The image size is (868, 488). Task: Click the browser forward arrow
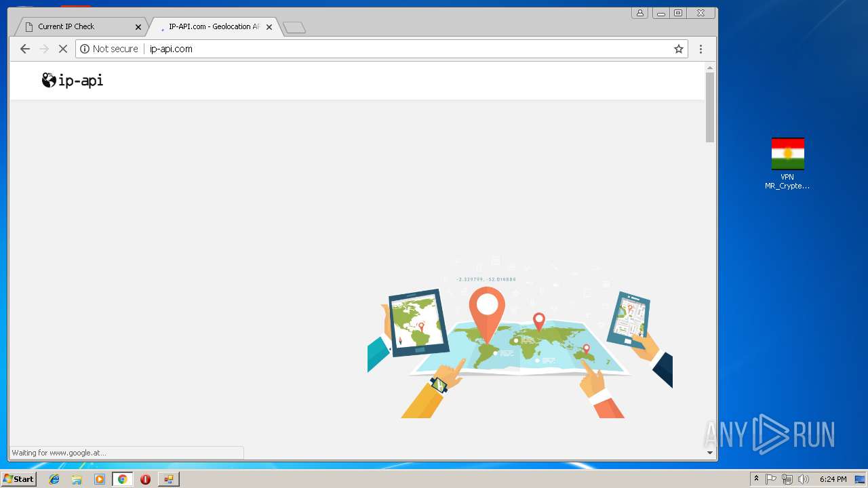click(44, 49)
